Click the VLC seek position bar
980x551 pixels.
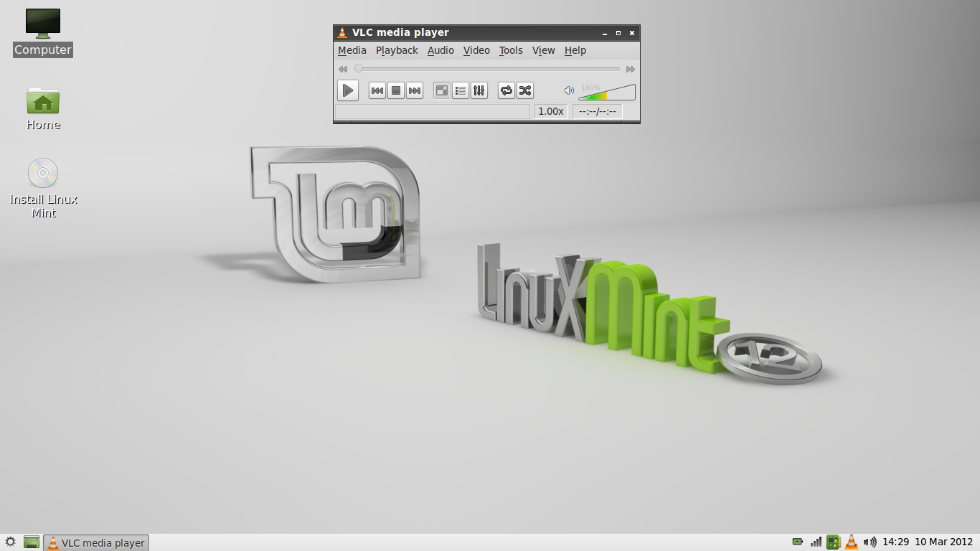click(489, 69)
